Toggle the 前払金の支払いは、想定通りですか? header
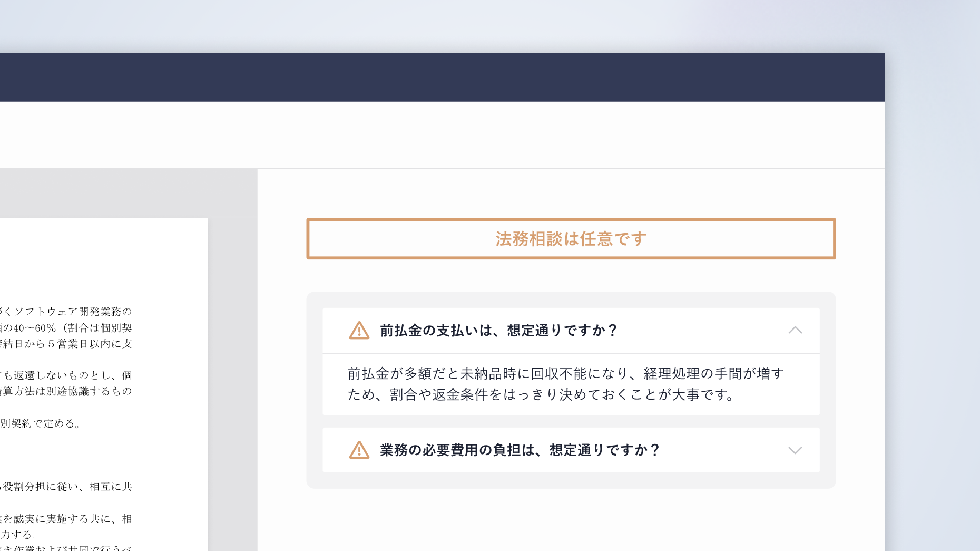Viewport: 980px width, 551px height. tap(571, 331)
